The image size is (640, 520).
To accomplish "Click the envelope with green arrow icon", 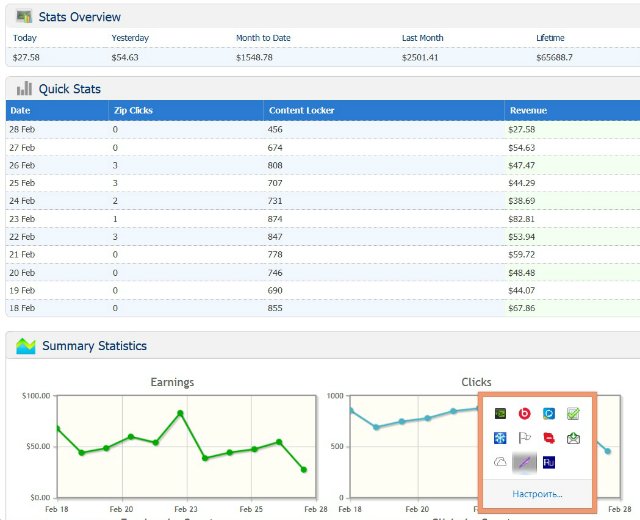I will 573,438.
